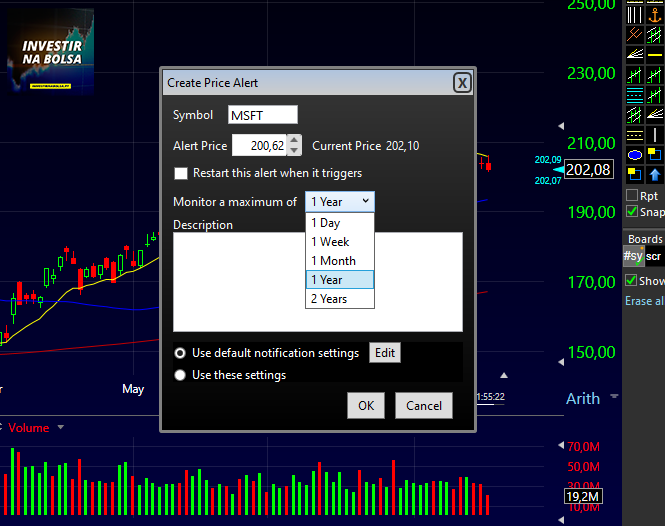Select the orange anchor tool
Viewport: 665px width, 526px height.
pyautogui.click(x=654, y=15)
